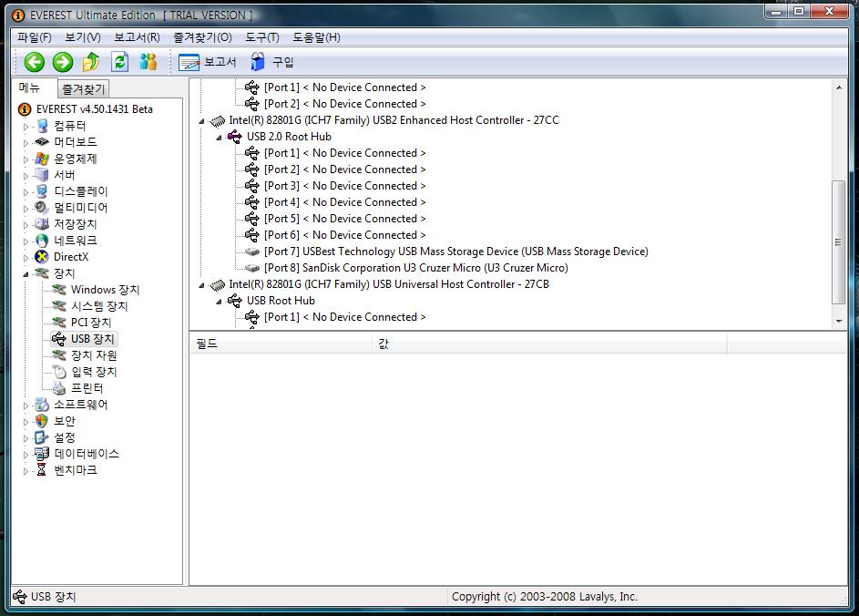
Task: Select USB 장치 in the tree
Action: (x=93, y=339)
